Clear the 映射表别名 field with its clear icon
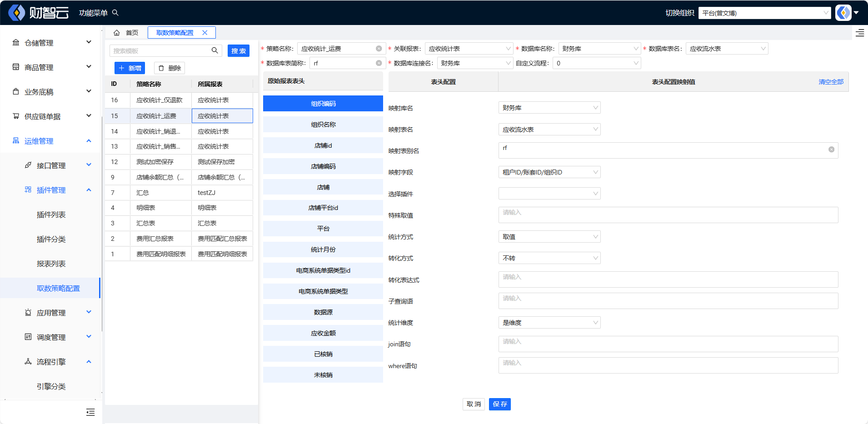 (x=831, y=150)
